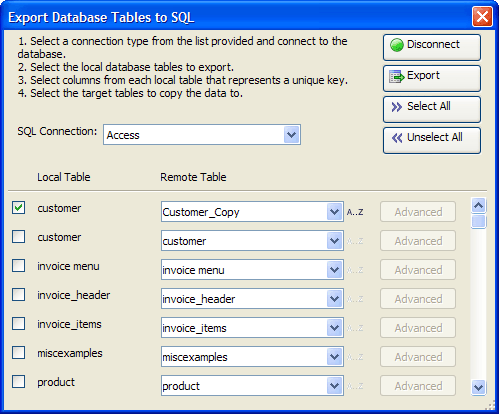Click the Unselect All double-chevron icon
499x414 pixels.
click(397, 138)
